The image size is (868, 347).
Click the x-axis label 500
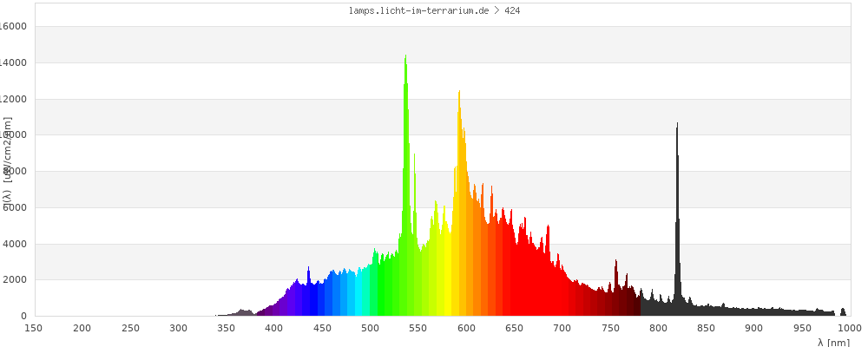click(x=370, y=328)
